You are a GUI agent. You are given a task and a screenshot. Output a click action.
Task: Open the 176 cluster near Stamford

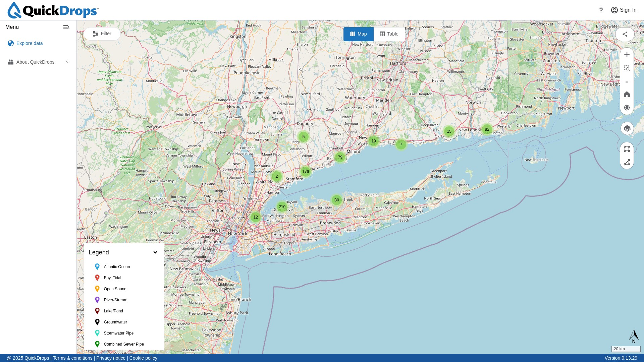306,172
